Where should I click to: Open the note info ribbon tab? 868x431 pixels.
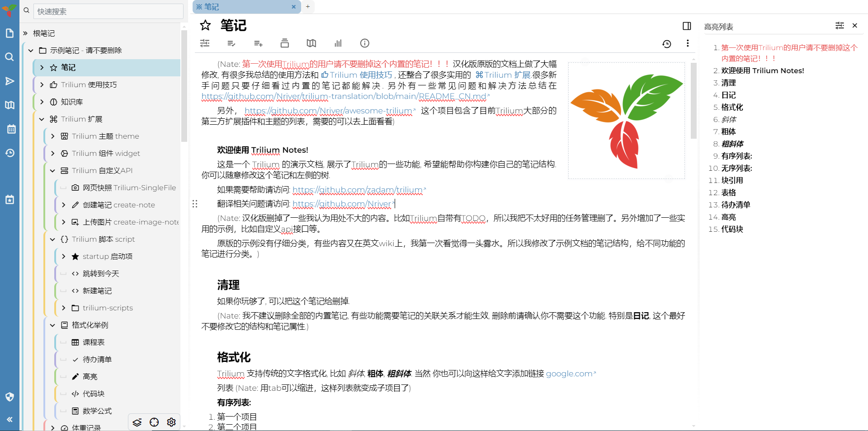pos(364,43)
